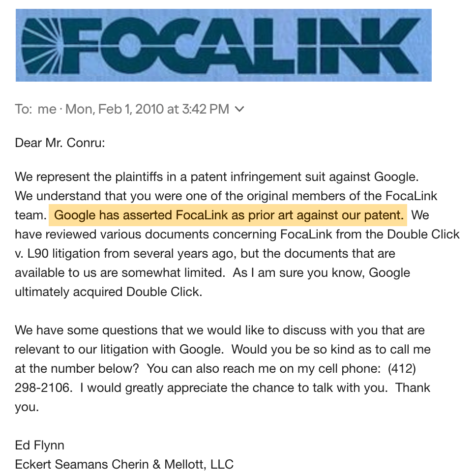
Task: Expand the recipient details chevron beside the timestamp
Action: pos(239,109)
